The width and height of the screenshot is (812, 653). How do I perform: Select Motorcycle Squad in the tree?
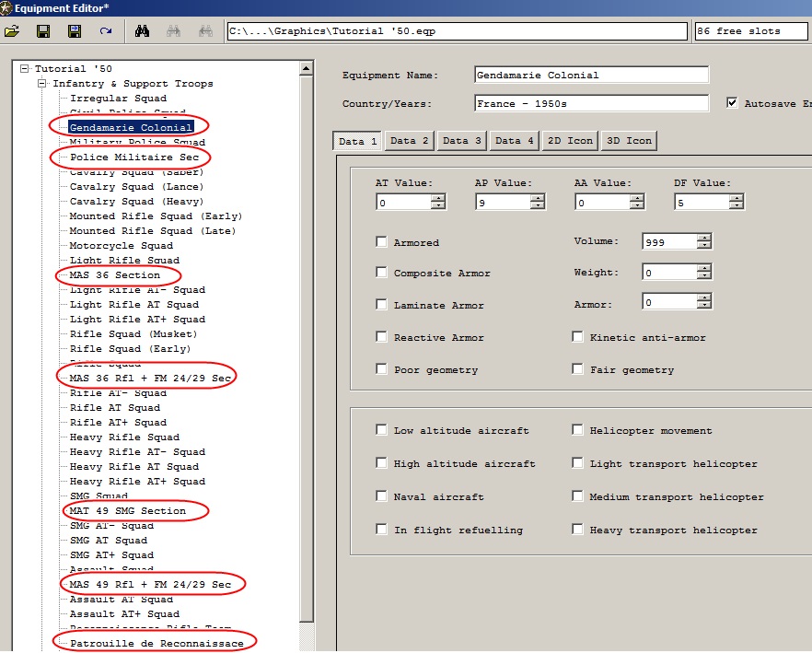[x=122, y=245]
